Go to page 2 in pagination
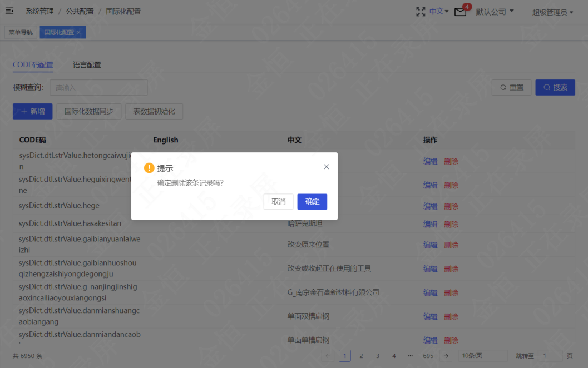588x368 pixels. pyautogui.click(x=361, y=356)
